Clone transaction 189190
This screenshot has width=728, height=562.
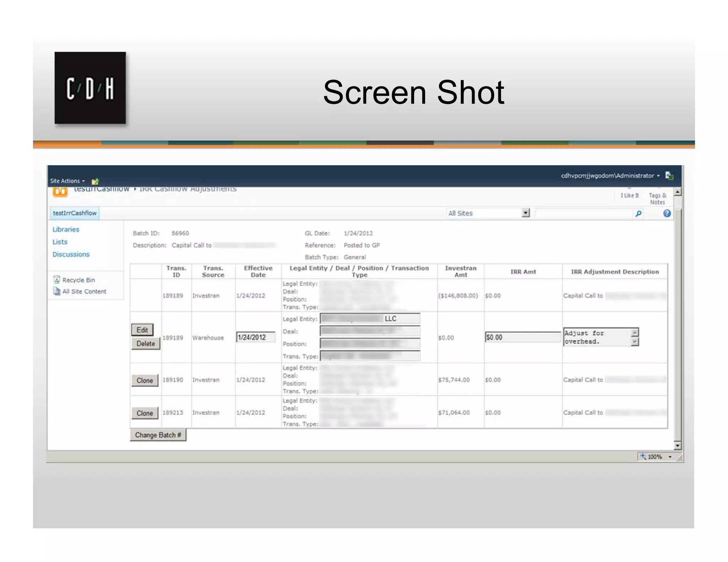point(145,380)
